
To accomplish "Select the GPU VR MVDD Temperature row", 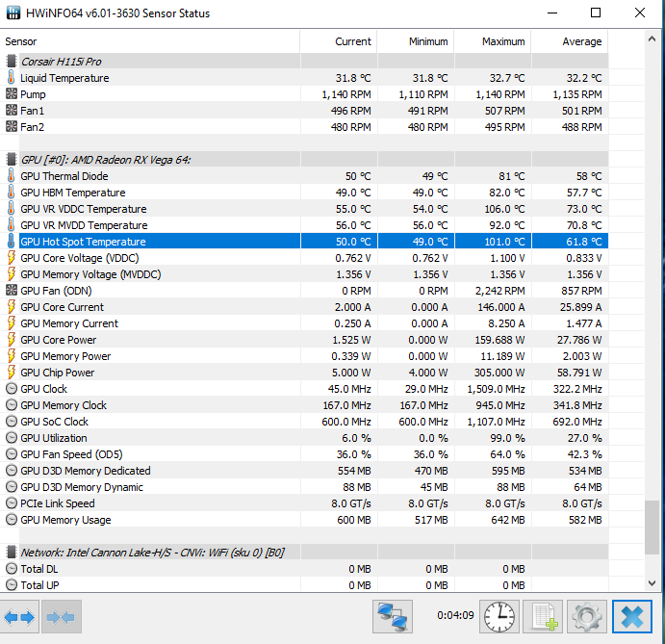I will tap(304, 225).
